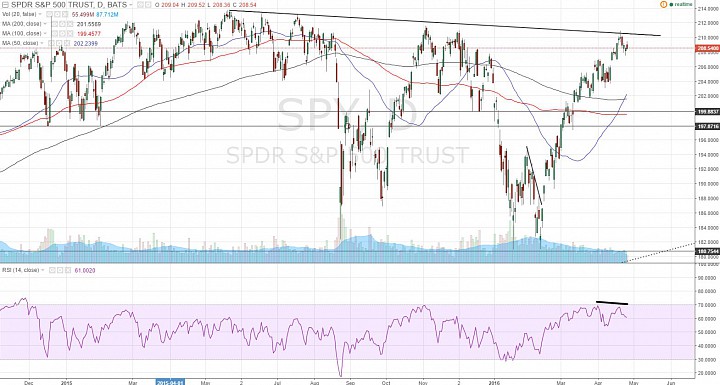The width and height of the screenshot is (720, 385).
Task: Click the blue 87.712M volume average value
Action: [107, 14]
